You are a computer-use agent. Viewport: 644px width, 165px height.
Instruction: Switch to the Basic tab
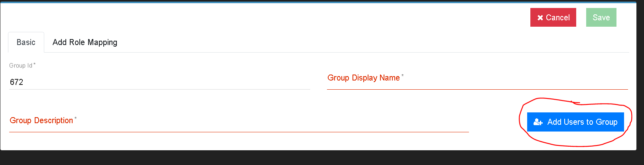tap(26, 42)
